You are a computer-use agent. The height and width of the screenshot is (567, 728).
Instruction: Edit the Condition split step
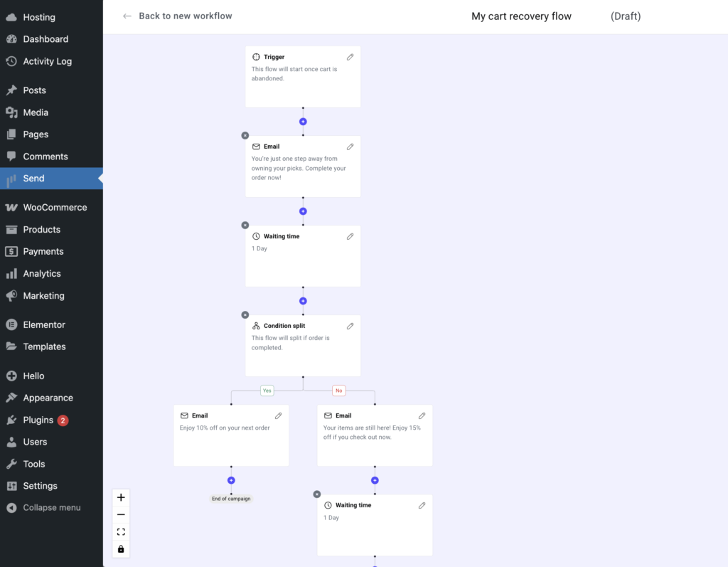[350, 326]
